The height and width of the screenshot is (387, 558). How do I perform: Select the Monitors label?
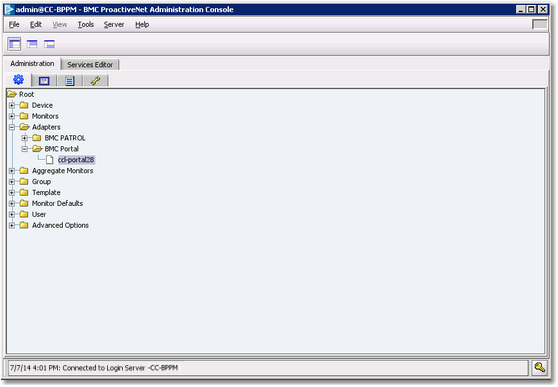[45, 116]
